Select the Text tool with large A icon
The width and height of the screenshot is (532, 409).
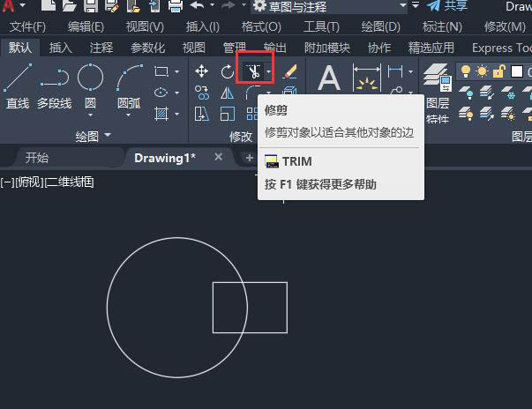click(329, 78)
